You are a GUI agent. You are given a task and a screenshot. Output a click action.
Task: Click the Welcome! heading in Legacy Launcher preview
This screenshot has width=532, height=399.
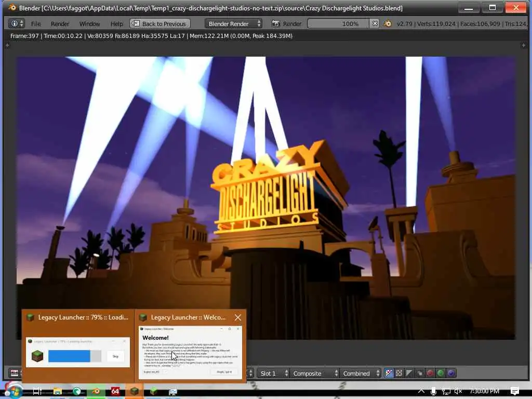coord(155,338)
